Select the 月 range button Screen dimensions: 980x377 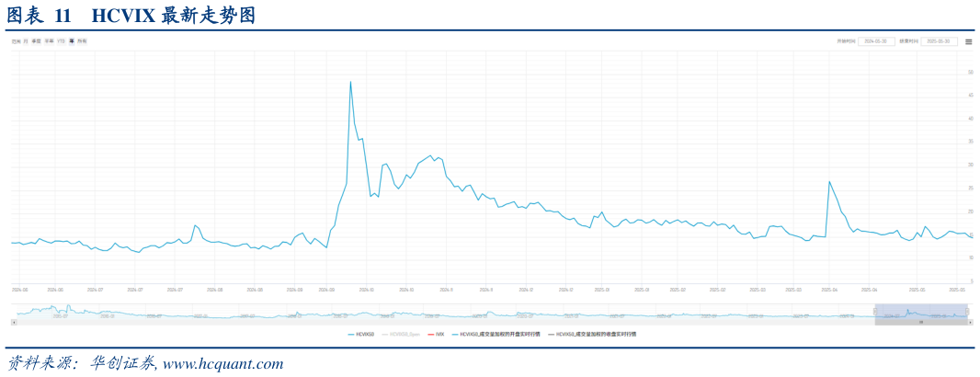point(25,41)
